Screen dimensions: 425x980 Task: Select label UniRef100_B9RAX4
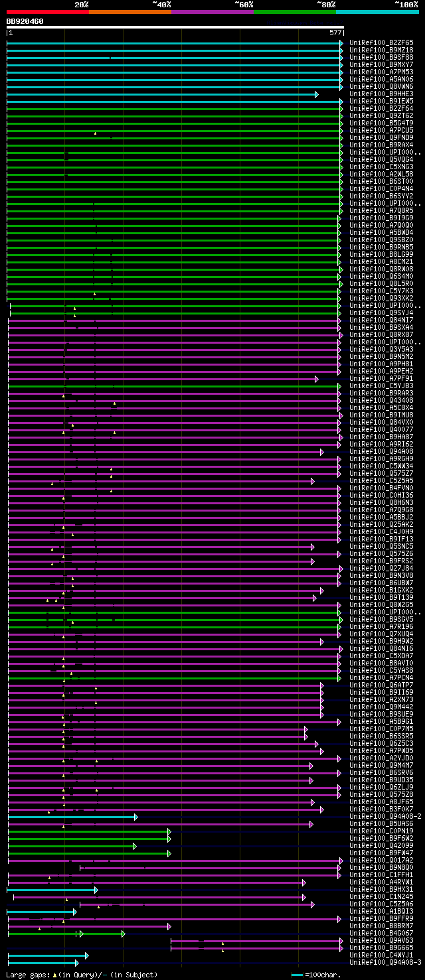381,145
